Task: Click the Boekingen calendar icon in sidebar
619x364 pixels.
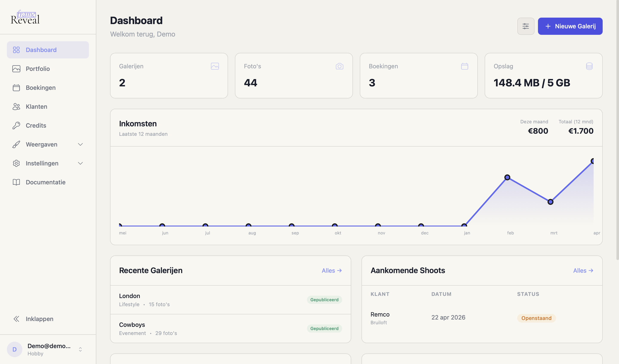Action: pyautogui.click(x=16, y=88)
